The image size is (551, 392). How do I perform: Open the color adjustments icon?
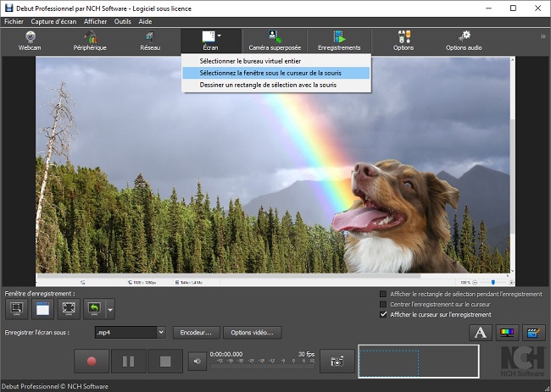point(507,332)
